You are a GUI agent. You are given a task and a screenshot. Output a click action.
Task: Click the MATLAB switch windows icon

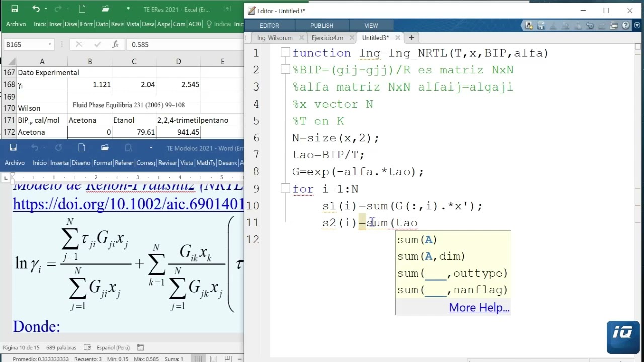coord(614,25)
